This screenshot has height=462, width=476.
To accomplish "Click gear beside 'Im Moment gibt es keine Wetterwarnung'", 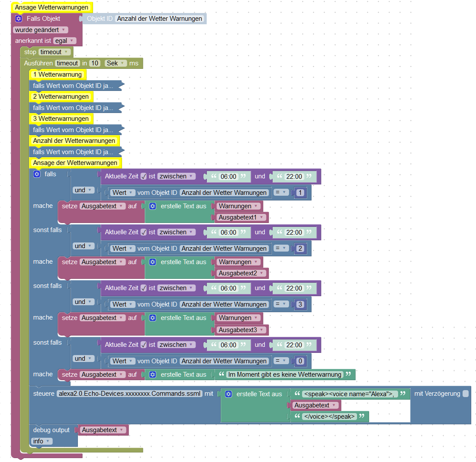I will pos(153,375).
